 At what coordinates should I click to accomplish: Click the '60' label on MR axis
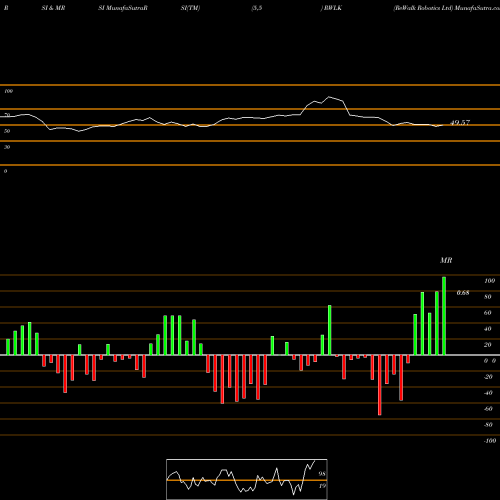tap(488, 313)
